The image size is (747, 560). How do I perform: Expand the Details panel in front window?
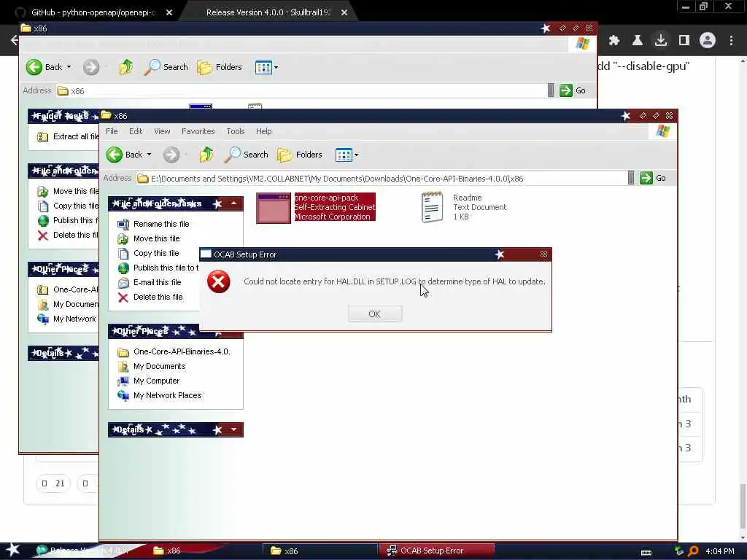(234, 429)
